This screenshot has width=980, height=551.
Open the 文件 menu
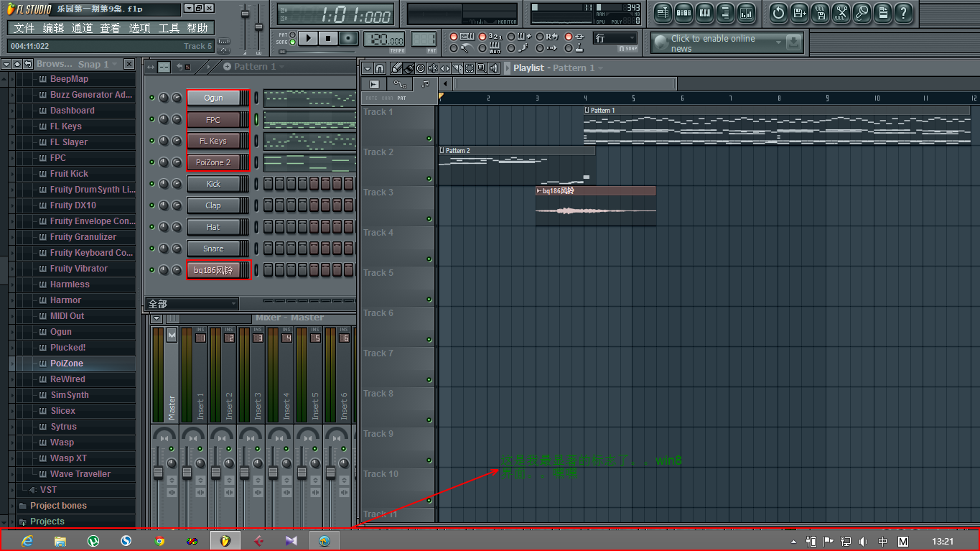tap(24, 28)
